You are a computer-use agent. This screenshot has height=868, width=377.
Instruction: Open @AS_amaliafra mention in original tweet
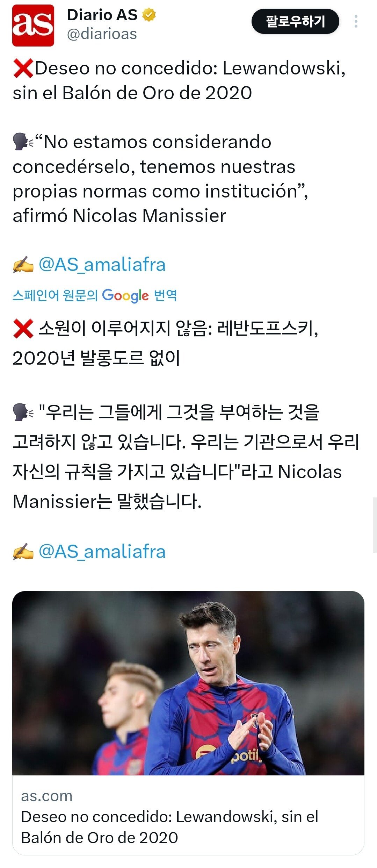pyautogui.click(x=102, y=264)
